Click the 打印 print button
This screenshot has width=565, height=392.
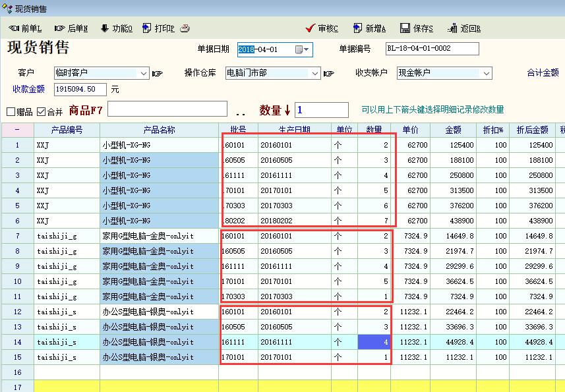coord(159,28)
